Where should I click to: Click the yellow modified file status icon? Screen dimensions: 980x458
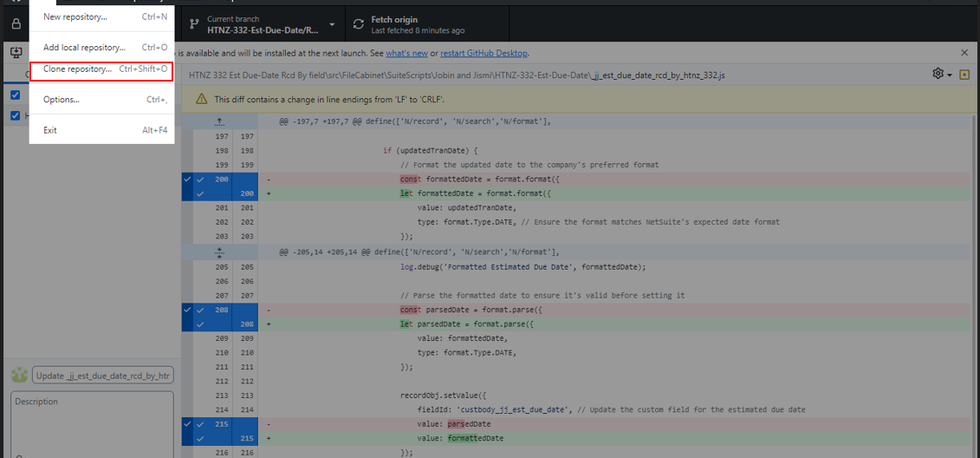(x=964, y=75)
